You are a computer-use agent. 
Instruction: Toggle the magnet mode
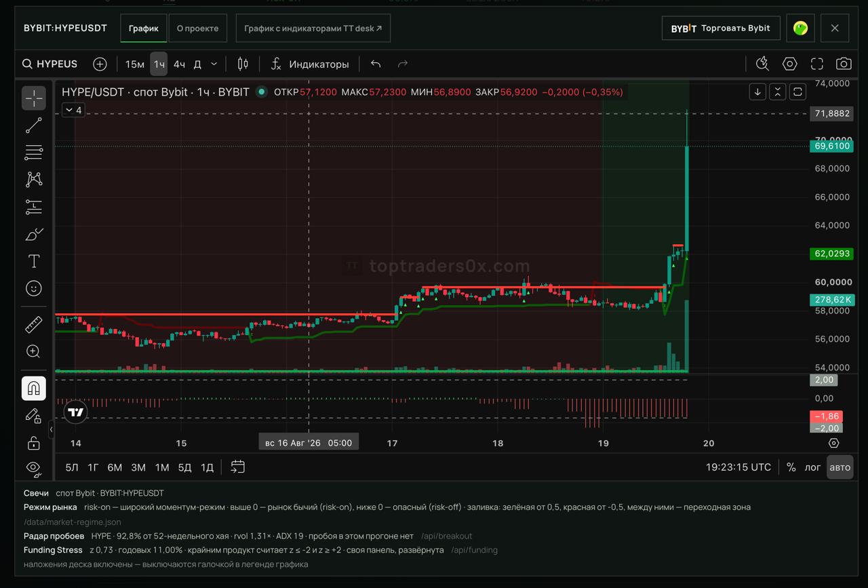(34, 389)
